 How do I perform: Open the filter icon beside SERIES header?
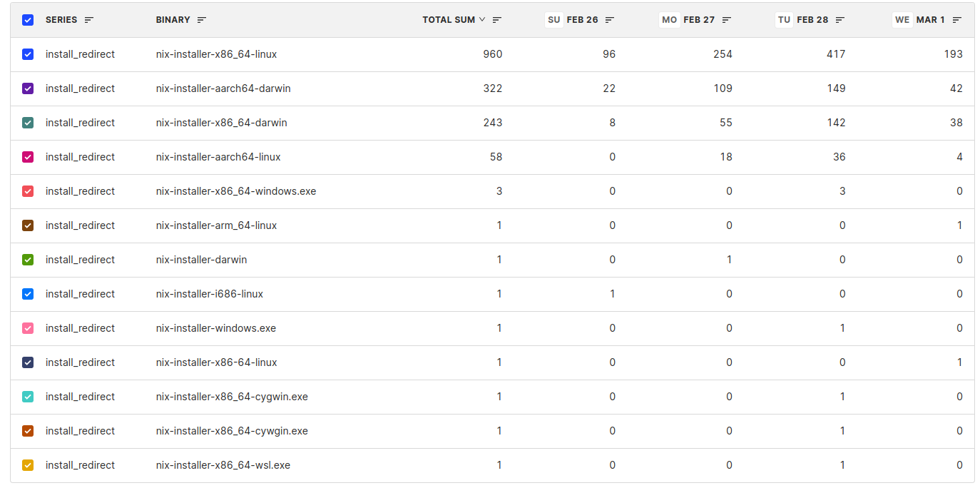click(x=89, y=20)
